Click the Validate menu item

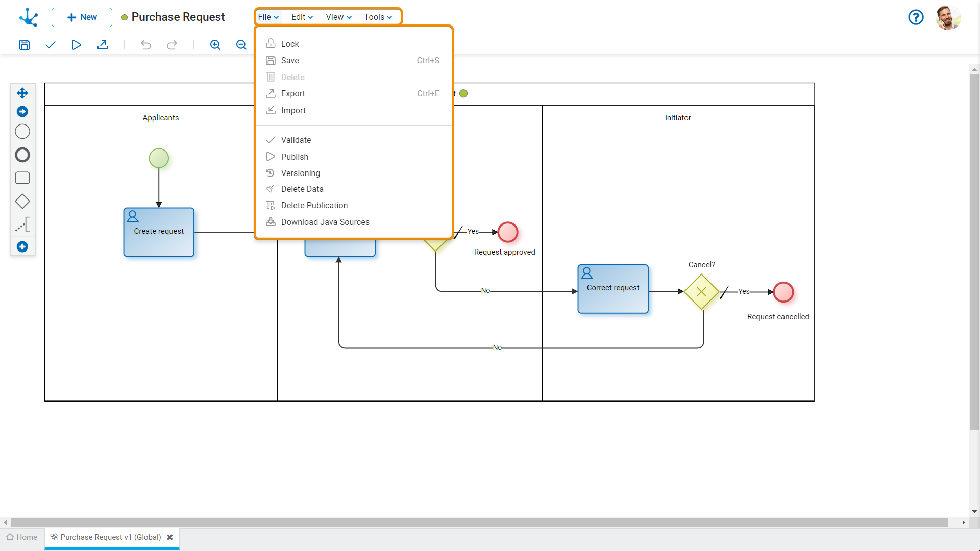[296, 140]
